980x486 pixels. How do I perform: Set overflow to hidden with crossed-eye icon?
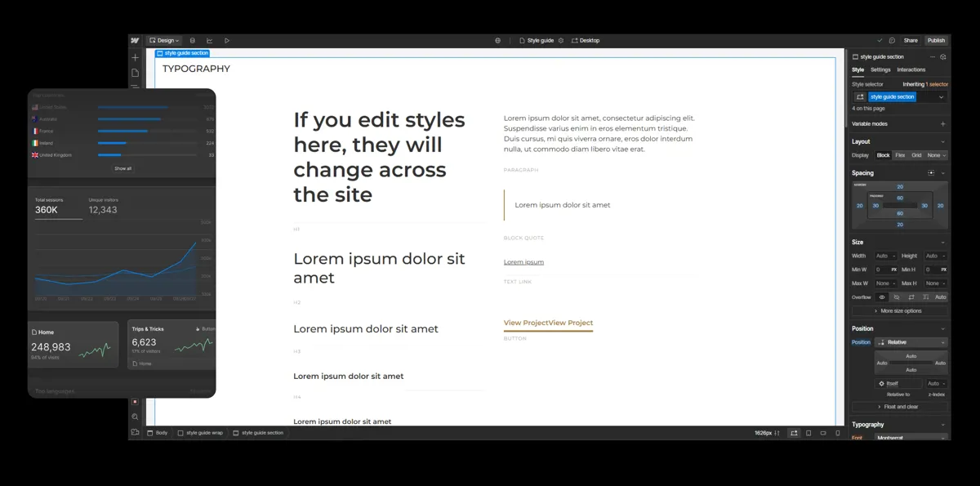tap(897, 297)
